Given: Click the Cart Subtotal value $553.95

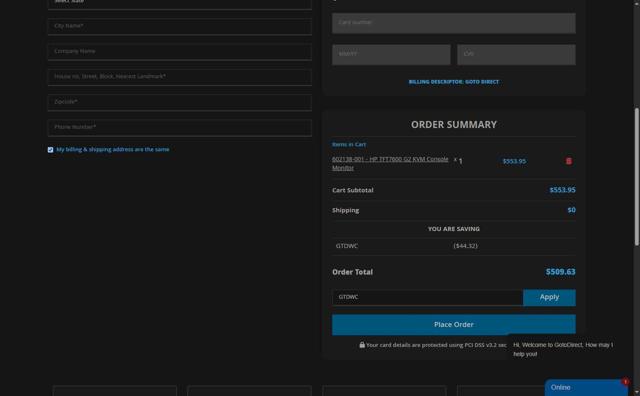Looking at the screenshot, I should 562,190.
